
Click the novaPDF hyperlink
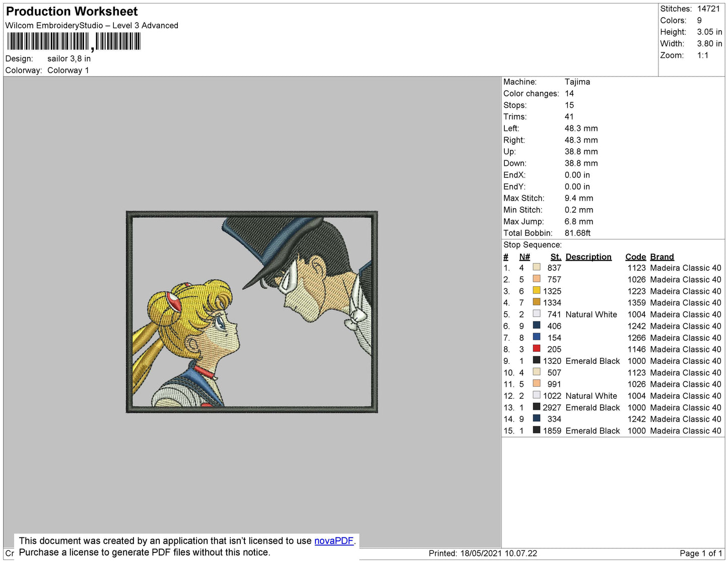[334, 541]
